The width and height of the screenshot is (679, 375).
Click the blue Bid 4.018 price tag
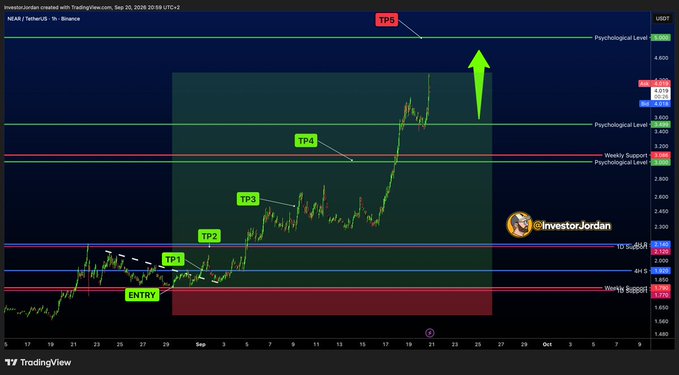click(654, 104)
